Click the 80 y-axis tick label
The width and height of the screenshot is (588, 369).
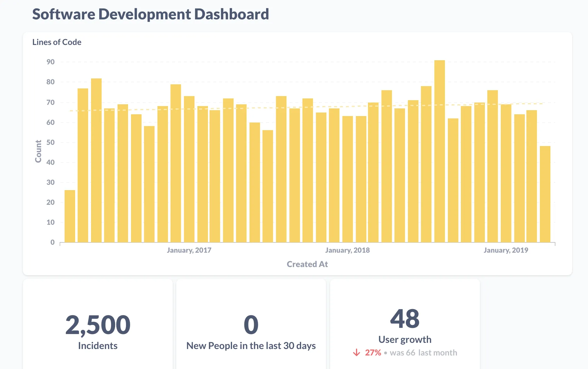[51, 82]
